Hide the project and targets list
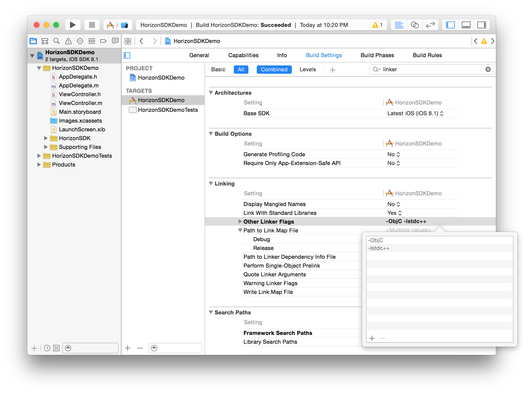Screen dimensions: 532x394 tap(127, 55)
